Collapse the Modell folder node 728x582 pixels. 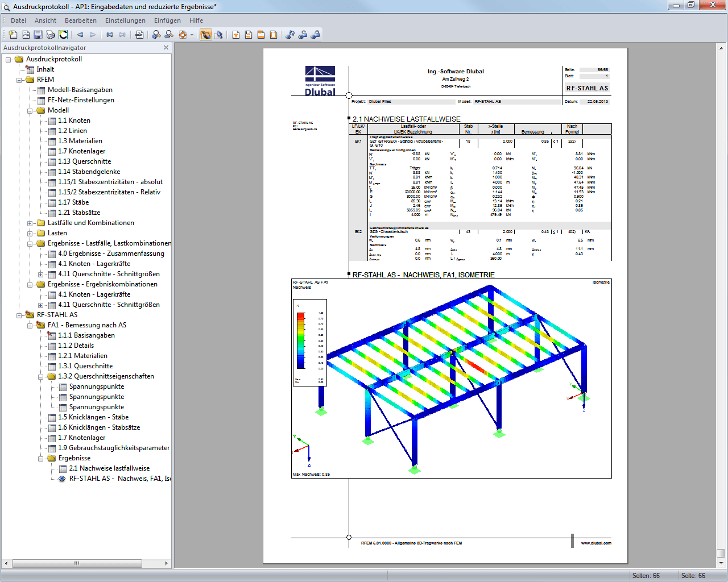click(30, 110)
